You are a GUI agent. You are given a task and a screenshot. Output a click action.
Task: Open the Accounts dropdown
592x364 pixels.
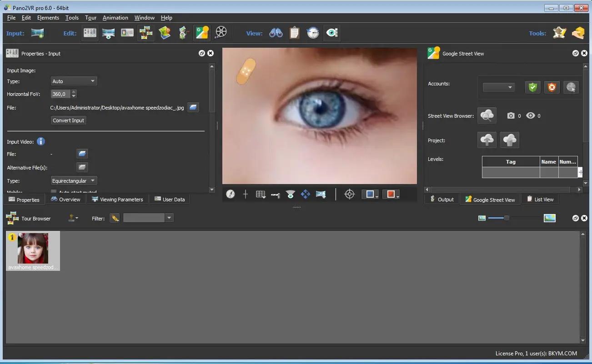coord(498,87)
